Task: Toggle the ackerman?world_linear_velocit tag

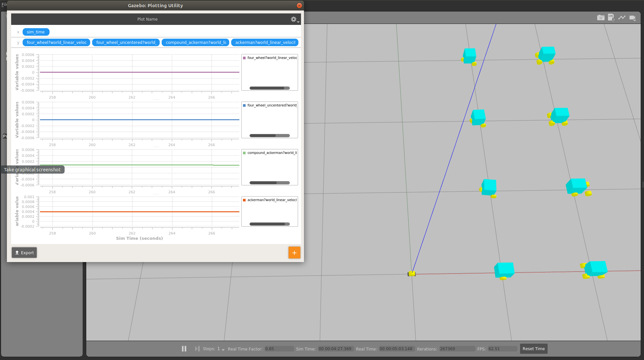Action: click(x=264, y=42)
